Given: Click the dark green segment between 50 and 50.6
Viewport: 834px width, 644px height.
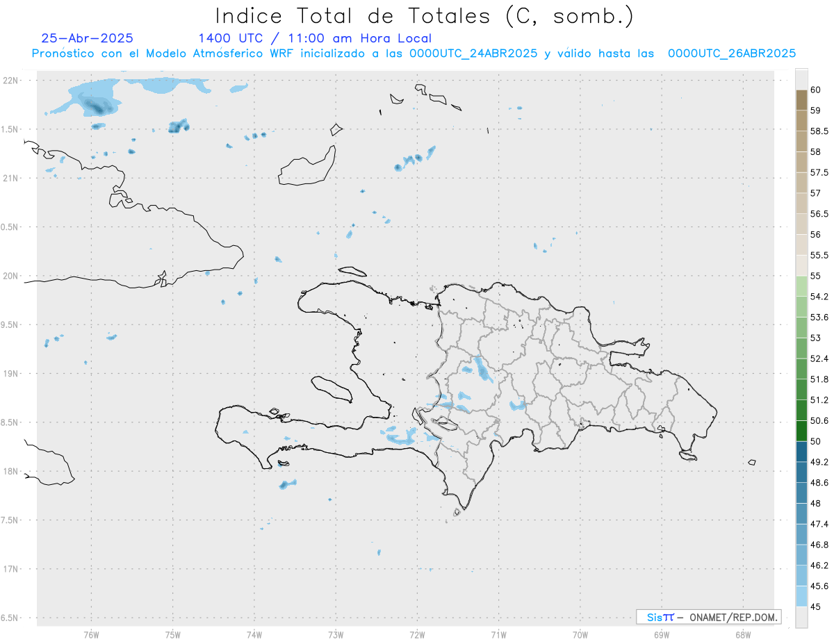Looking at the screenshot, I should click(801, 431).
